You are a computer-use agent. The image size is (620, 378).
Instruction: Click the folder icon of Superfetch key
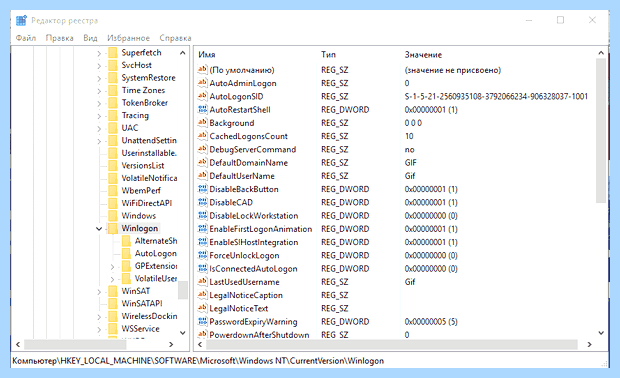click(113, 52)
